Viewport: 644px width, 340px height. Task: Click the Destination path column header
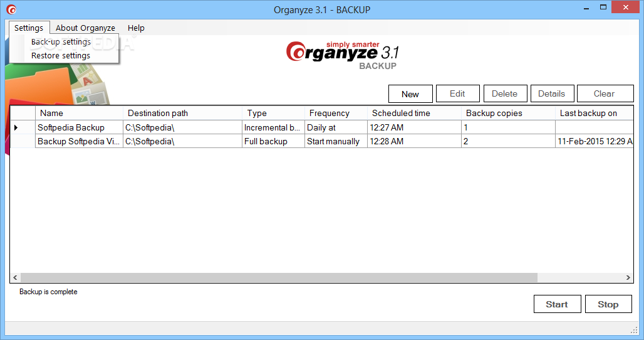point(183,113)
